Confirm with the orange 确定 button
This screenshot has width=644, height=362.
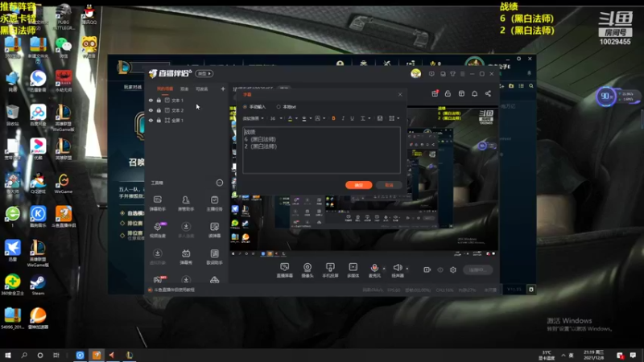click(x=358, y=185)
